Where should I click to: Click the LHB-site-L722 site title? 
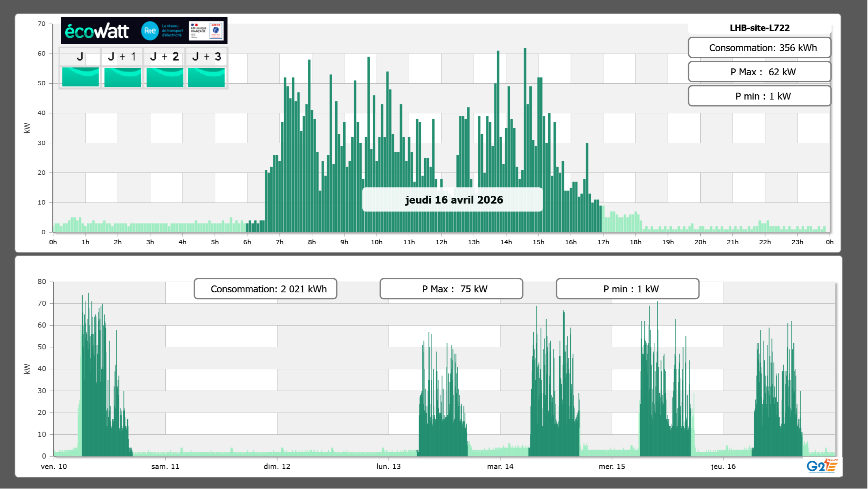coord(759,28)
